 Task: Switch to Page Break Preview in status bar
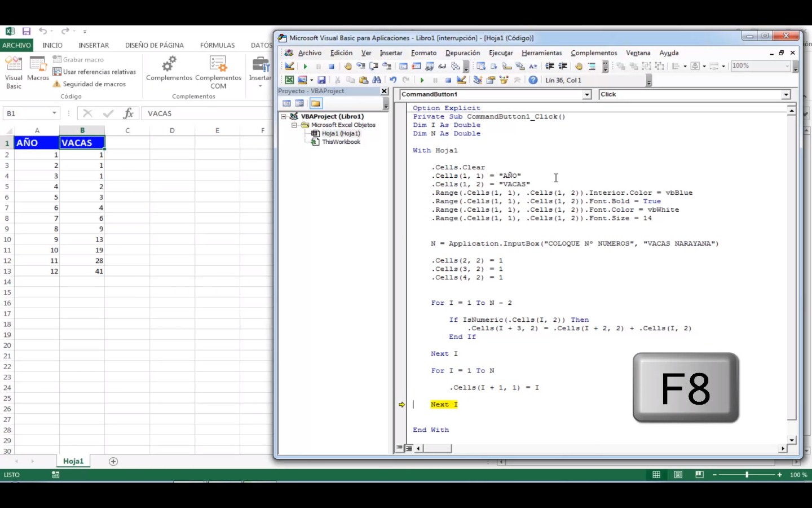click(x=699, y=475)
